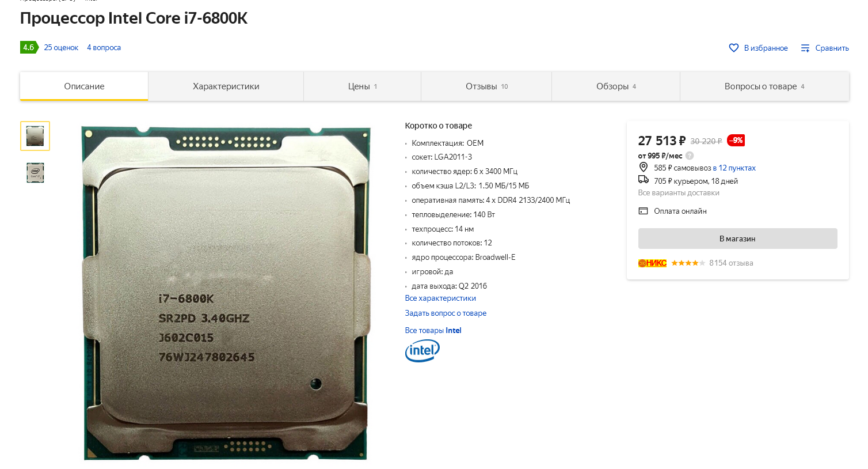
Task: Click the compare list icon
Action: [805, 48]
